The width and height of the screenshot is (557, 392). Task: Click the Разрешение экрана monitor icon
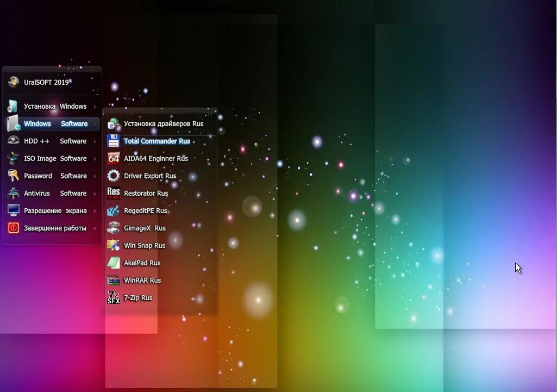click(14, 210)
